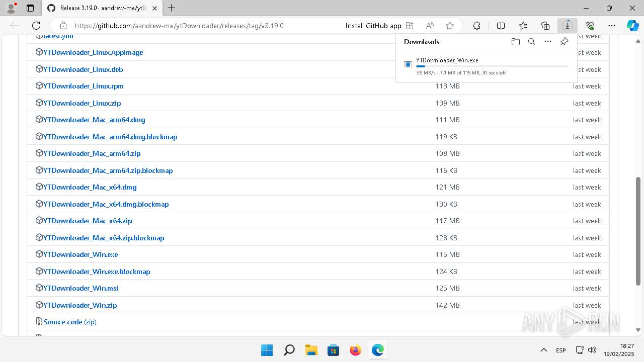Download YTDownloader_Win.msi
Screen dimensions: 644x362
[80, 288]
